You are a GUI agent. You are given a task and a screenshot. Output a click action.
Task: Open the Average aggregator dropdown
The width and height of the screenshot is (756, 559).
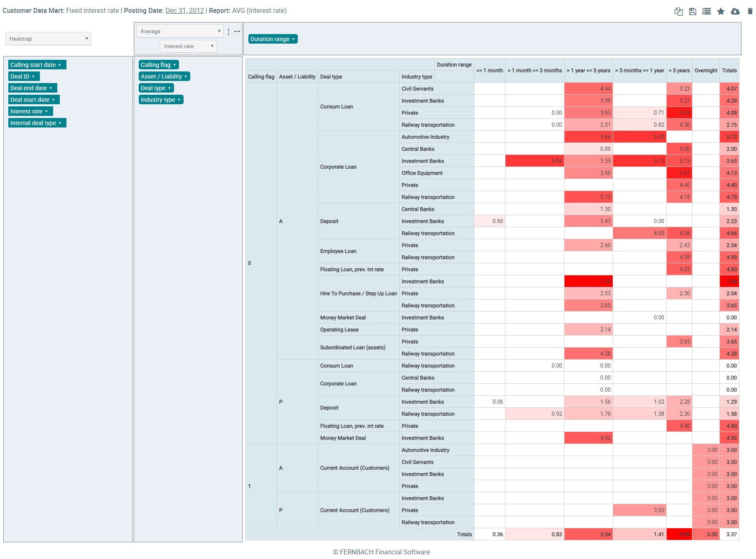(180, 31)
